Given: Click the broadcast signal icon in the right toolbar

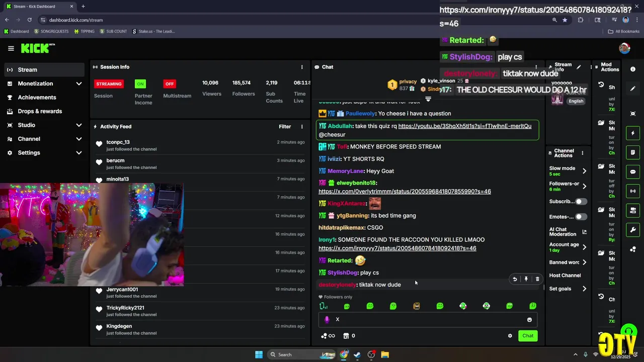Looking at the screenshot, I should pyautogui.click(x=633, y=191).
